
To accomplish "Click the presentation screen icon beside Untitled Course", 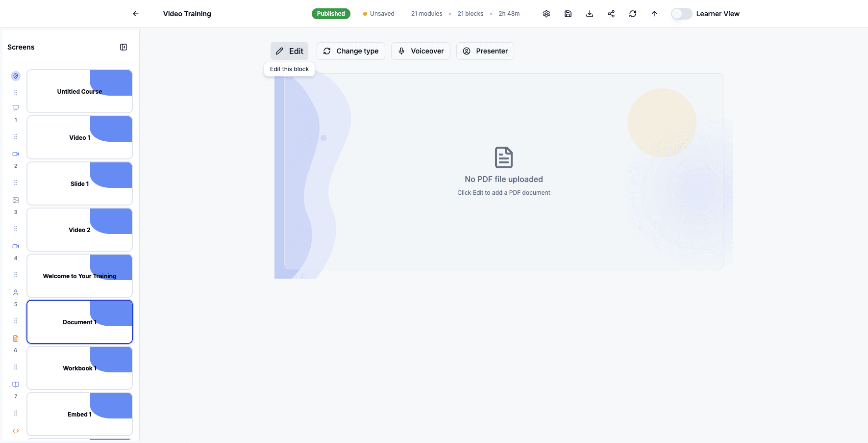I will point(15,107).
